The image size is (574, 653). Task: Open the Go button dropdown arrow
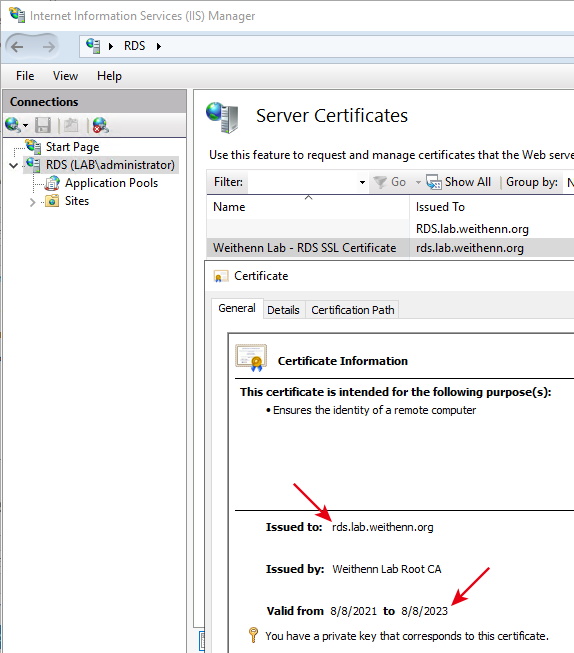[x=418, y=182]
